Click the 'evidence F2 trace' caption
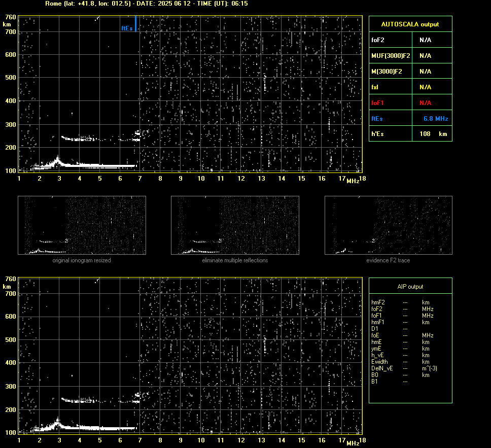 tap(389, 260)
